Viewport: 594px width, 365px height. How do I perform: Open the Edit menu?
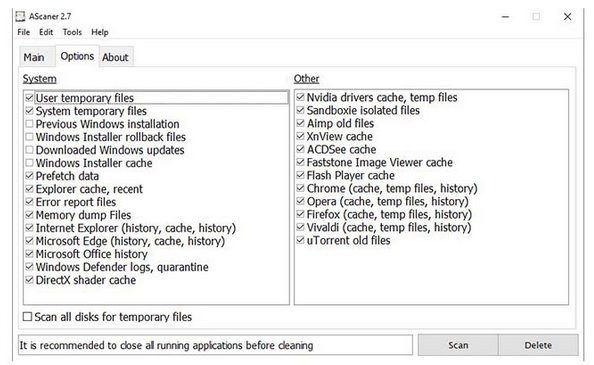(46, 32)
